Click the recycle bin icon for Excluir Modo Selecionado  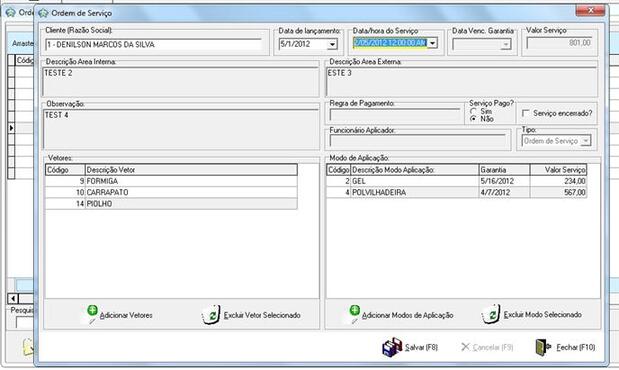(x=491, y=314)
